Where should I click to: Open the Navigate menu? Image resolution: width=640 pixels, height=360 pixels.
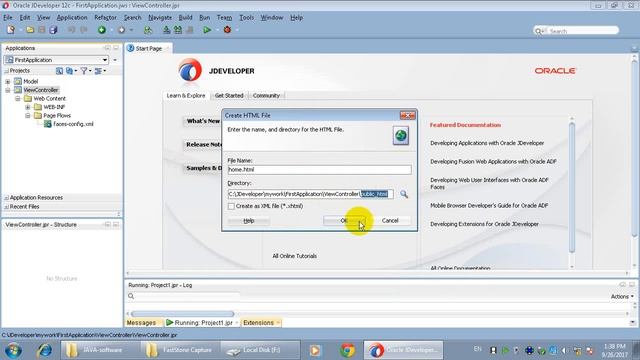[160, 18]
